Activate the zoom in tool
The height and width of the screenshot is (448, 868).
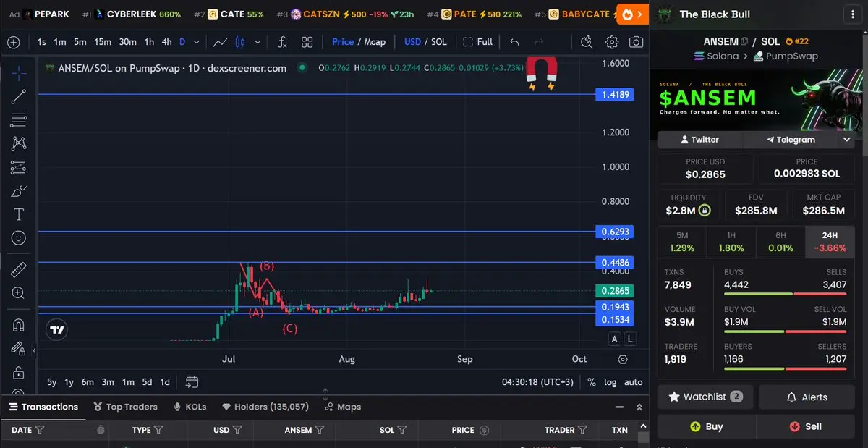click(19, 293)
